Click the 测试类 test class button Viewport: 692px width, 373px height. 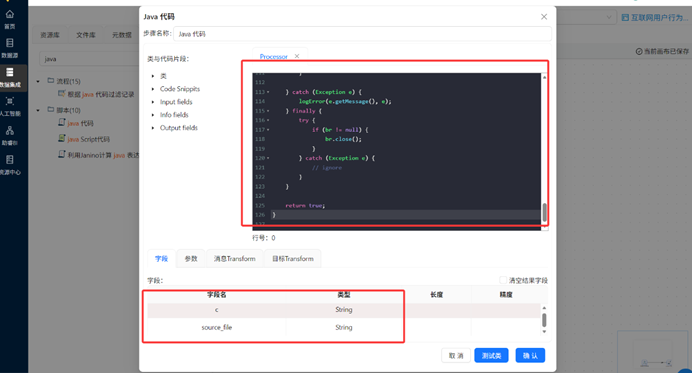[x=491, y=355]
